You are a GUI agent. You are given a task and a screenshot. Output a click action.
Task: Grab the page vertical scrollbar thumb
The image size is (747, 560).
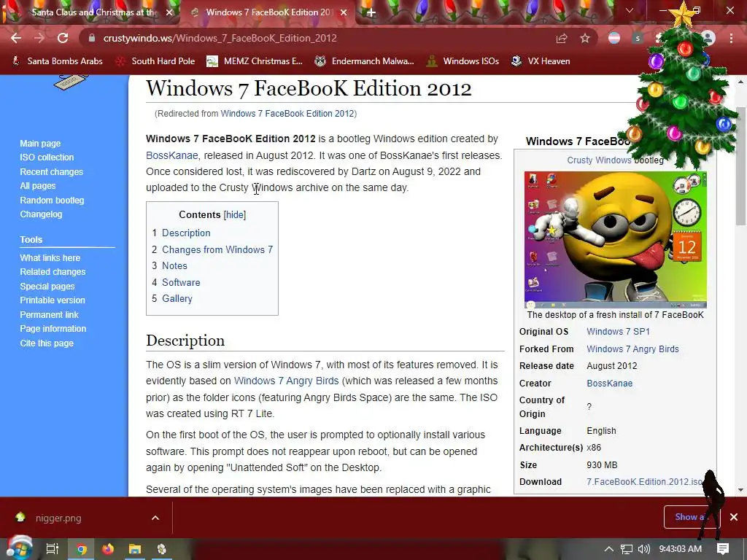pyautogui.click(x=740, y=167)
